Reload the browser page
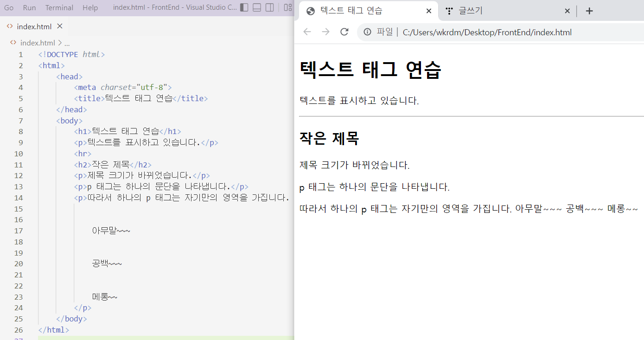Viewport: 644px width, 340px height. pyautogui.click(x=344, y=32)
